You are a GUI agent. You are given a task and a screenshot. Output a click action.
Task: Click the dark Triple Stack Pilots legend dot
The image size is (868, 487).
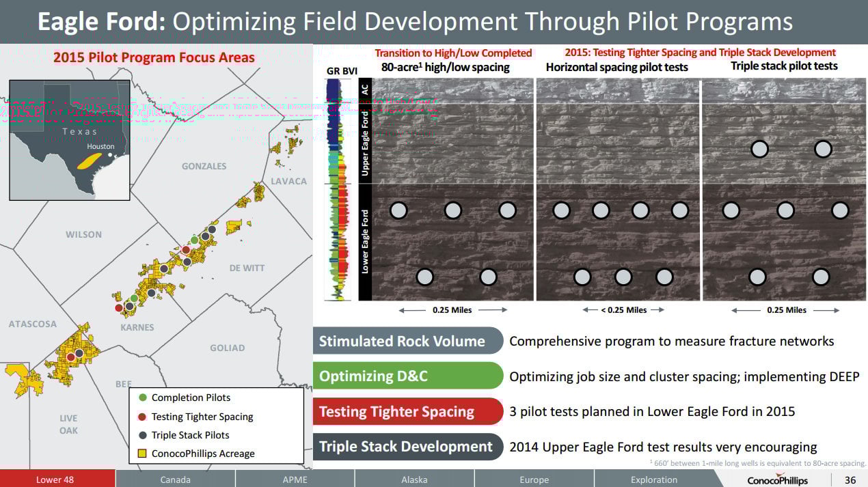[142, 435]
